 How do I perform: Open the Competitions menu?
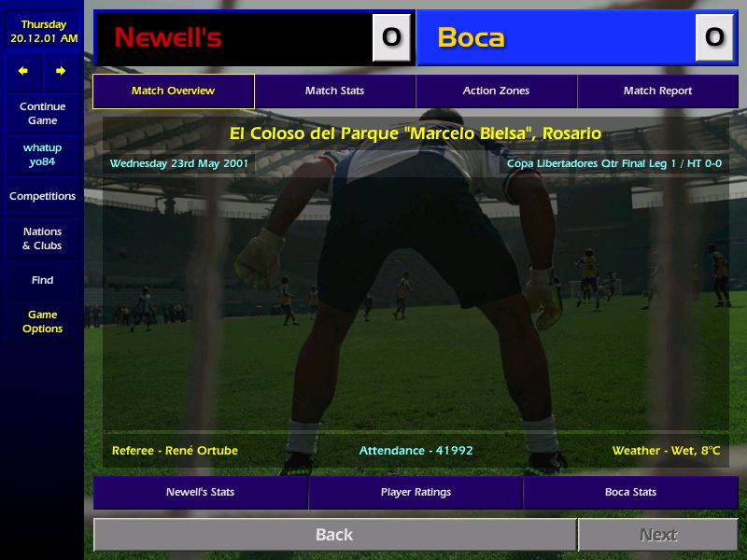pyautogui.click(x=42, y=196)
